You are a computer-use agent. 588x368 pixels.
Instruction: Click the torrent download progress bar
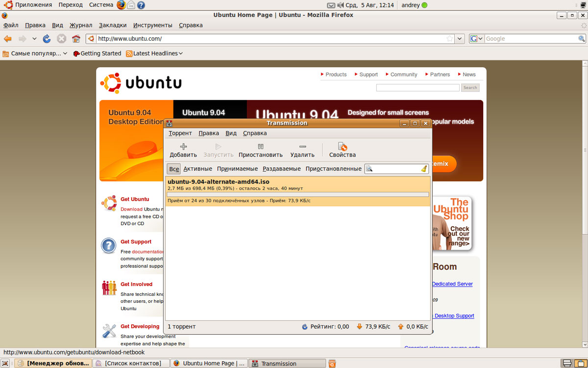[x=297, y=194]
